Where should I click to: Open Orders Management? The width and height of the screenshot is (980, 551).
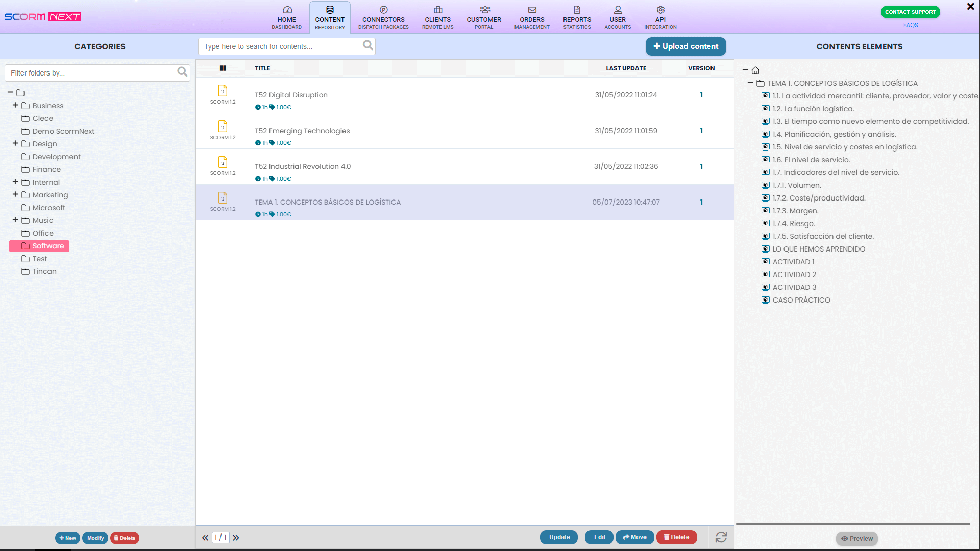point(531,17)
